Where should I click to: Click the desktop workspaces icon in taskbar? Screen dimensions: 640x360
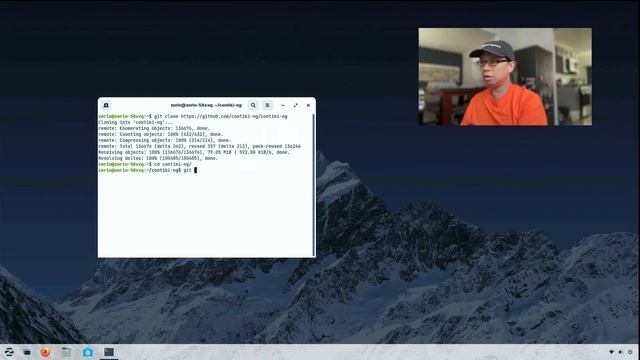27,352
